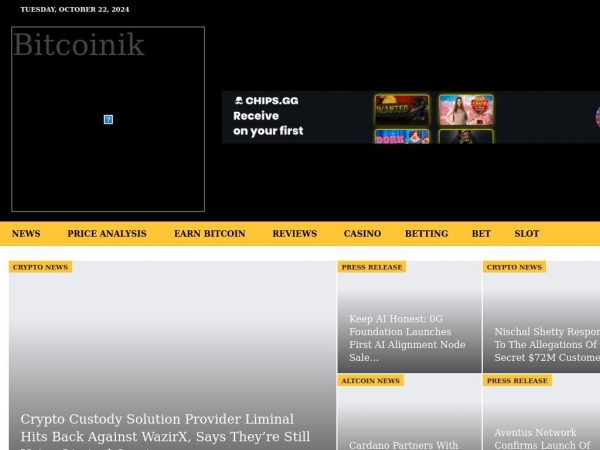This screenshot has height=450, width=600.
Task: Read 'Keep AI Honest: 0G Foundation Launches' article
Action: 407,338
